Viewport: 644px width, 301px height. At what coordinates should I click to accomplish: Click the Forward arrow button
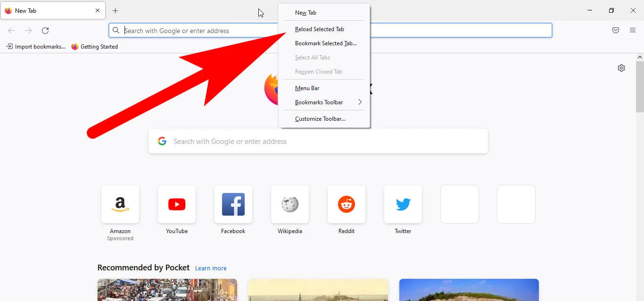28,31
